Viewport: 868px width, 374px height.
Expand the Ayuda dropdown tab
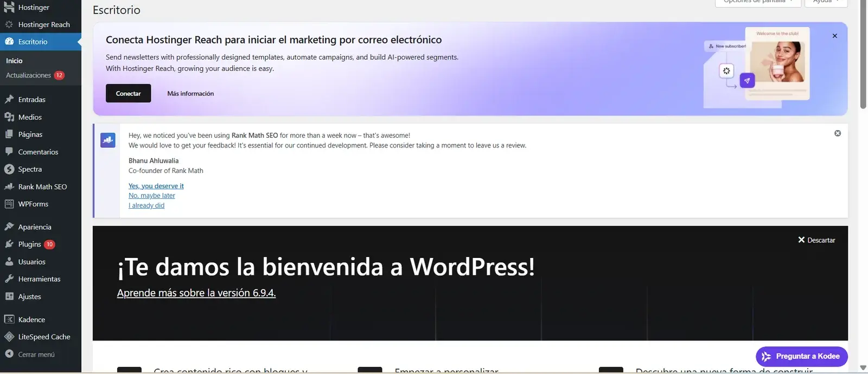point(826,2)
